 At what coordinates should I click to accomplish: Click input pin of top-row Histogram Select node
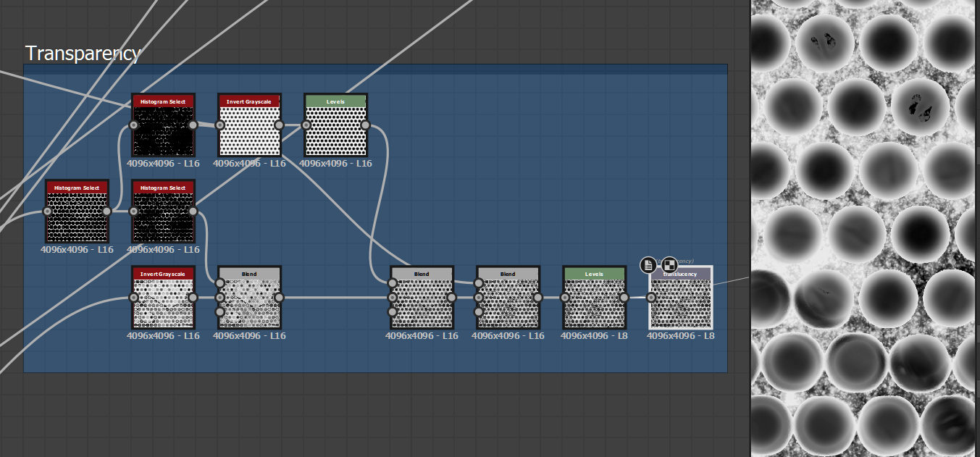coord(134,125)
